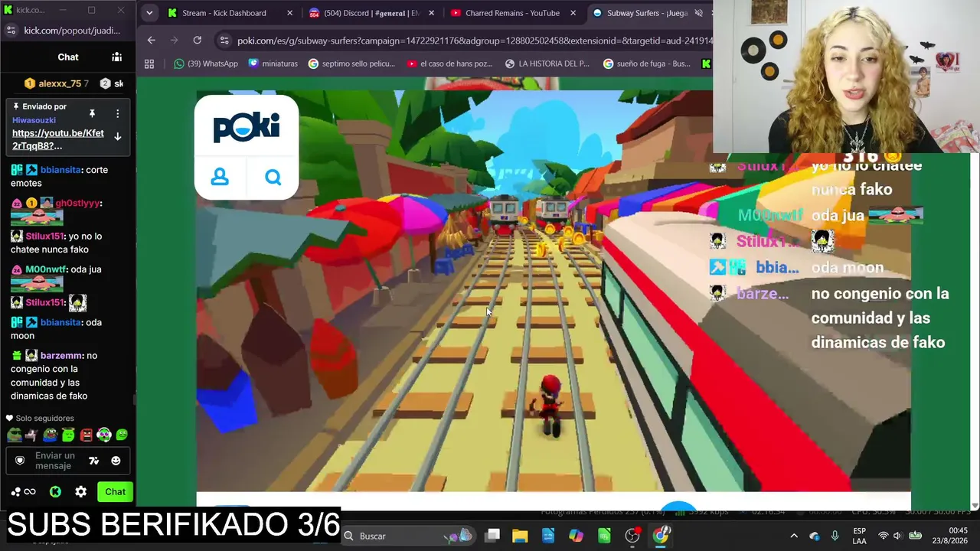Open the volume speaker tray icon
Image resolution: width=980 pixels, height=551 pixels.
point(897,536)
